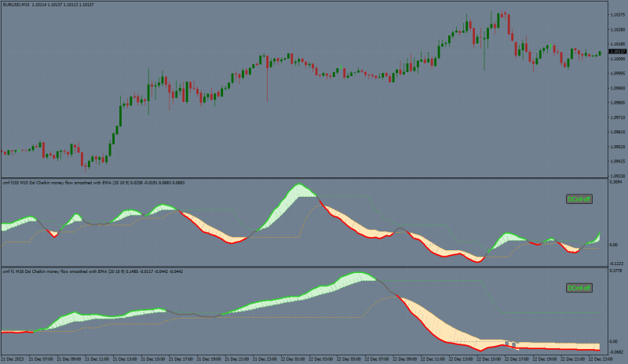This screenshot has width=628, height=364.
Task: Click the EURUSD,M15 chart title text
Action: pyautogui.click(x=15, y=5)
